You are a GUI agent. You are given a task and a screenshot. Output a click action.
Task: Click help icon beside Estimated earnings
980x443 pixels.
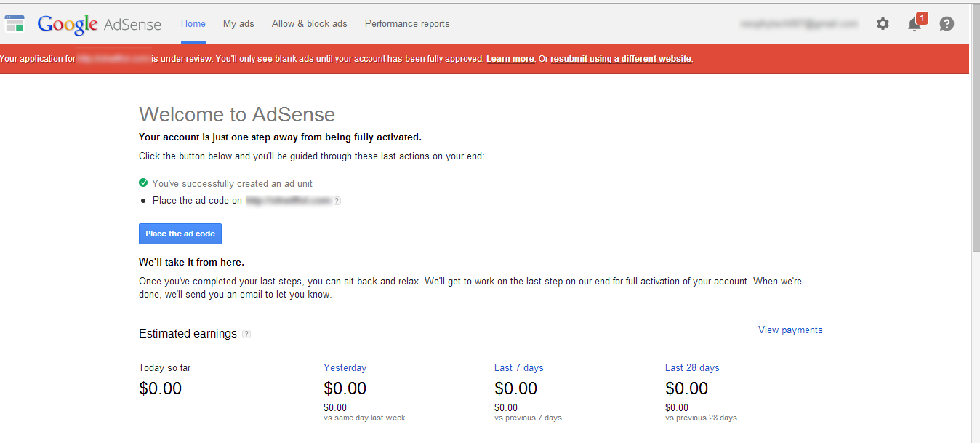pyautogui.click(x=246, y=334)
